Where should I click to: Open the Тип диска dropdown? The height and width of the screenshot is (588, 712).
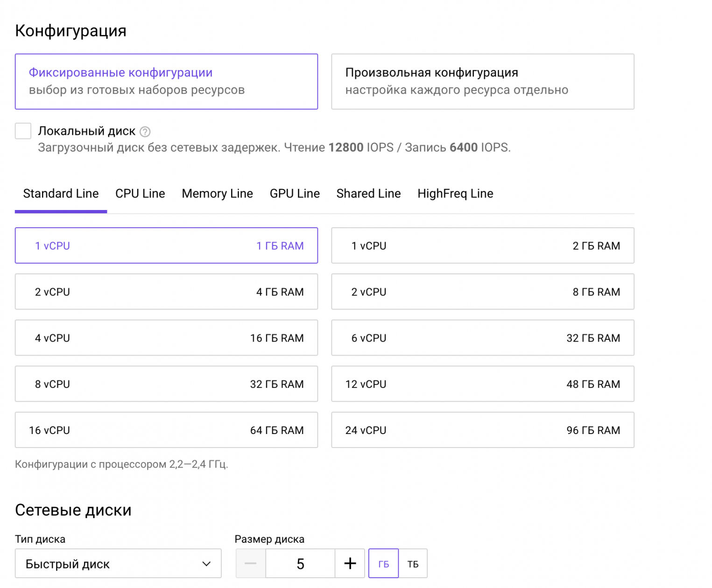(118, 563)
